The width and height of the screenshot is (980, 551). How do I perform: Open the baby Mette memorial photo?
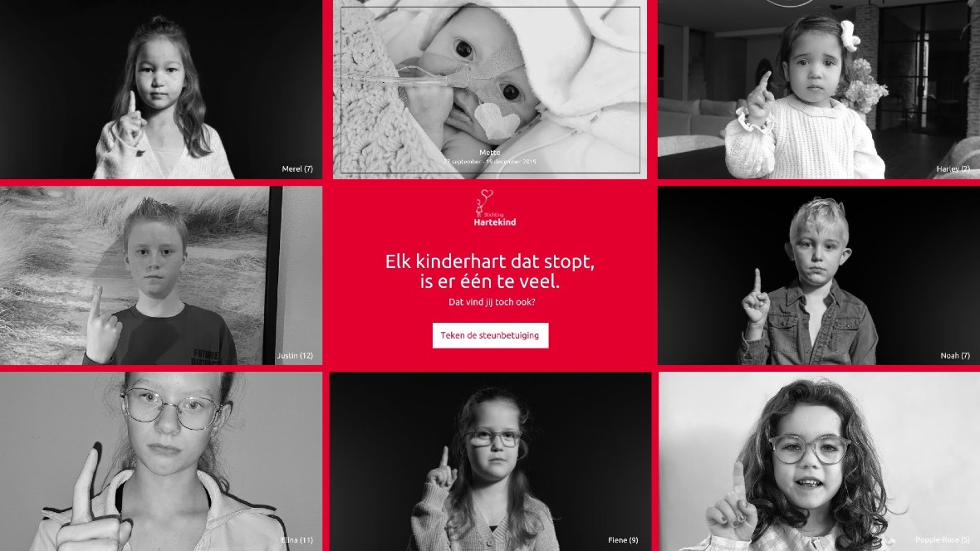click(490, 90)
